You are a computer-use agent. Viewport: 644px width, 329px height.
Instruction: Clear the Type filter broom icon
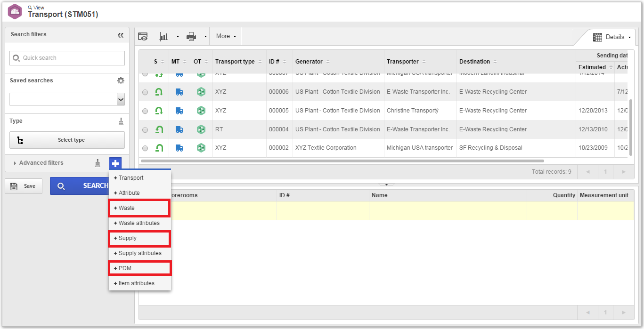(x=121, y=121)
